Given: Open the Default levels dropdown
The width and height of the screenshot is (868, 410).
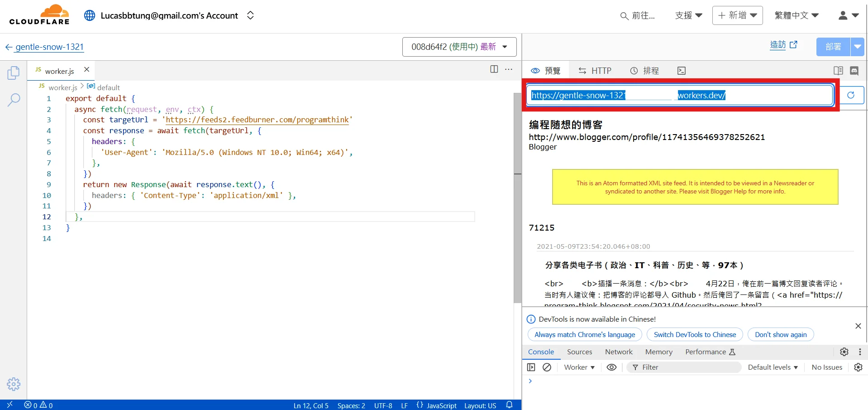Looking at the screenshot, I should tap(773, 367).
